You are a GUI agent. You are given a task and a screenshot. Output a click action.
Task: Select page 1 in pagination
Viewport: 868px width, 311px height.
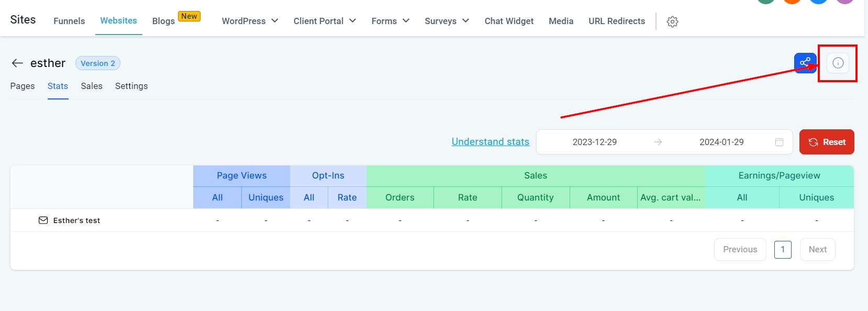tap(783, 249)
